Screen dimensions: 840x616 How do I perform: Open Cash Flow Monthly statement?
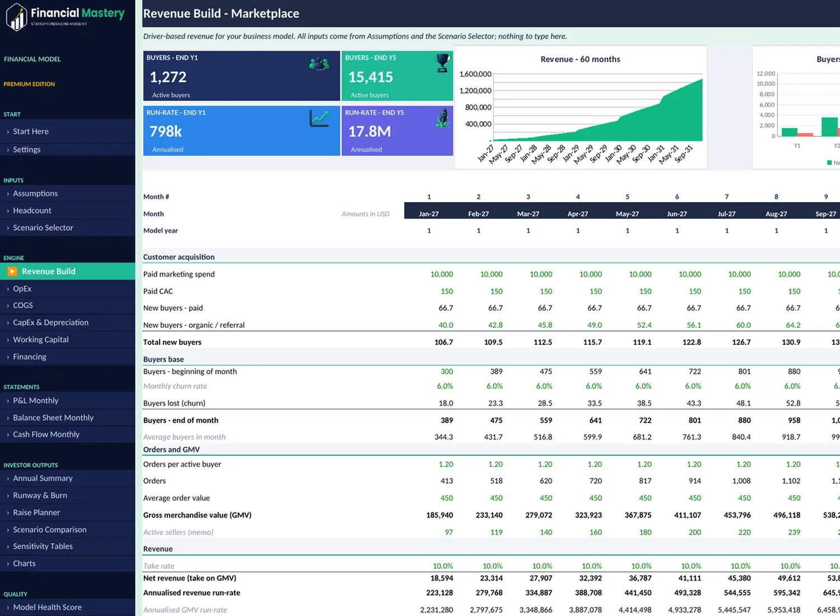68,435
